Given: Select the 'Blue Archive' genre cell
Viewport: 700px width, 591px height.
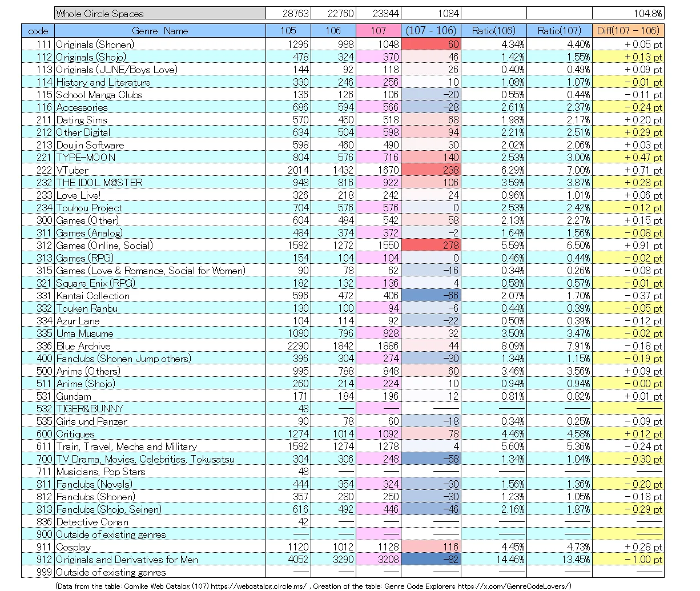Looking at the screenshot, I should (160, 346).
